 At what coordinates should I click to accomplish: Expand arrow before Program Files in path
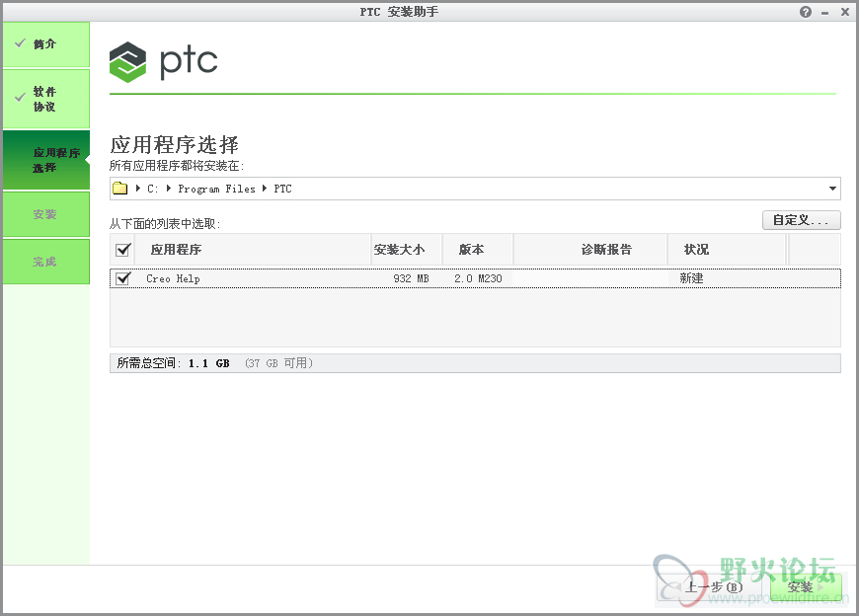169,188
